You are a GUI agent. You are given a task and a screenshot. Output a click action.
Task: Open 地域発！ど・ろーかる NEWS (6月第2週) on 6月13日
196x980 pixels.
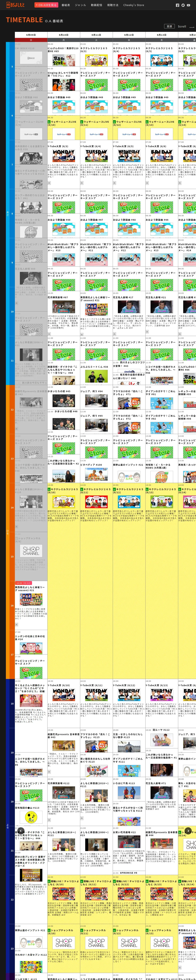162,471
